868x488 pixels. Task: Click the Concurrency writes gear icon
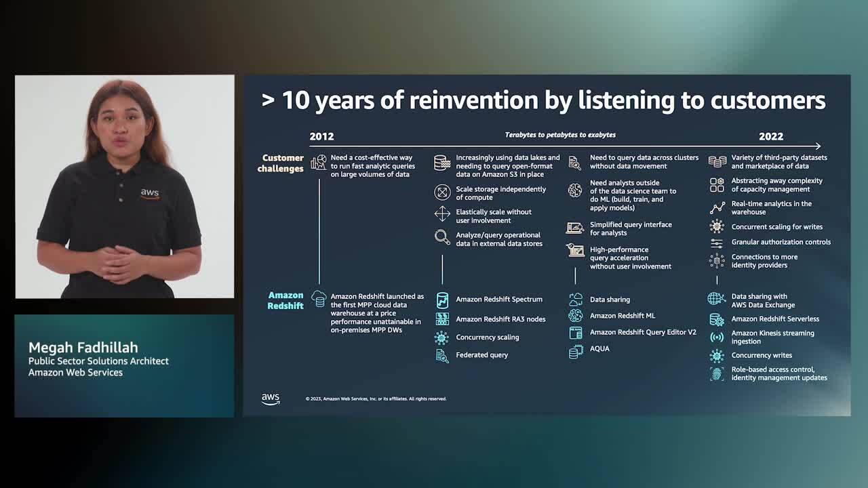[717, 356]
